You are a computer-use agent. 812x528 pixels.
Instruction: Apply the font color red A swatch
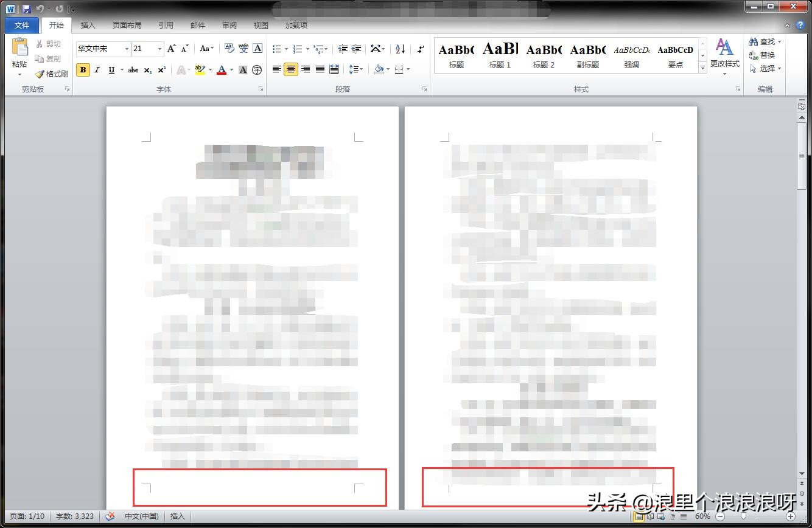click(222, 70)
